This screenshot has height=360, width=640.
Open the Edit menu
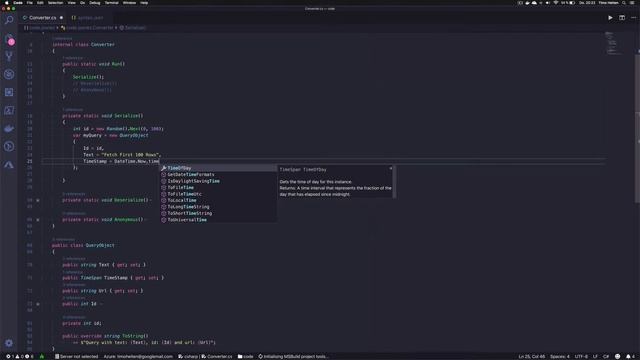pyautogui.click(x=40, y=3)
